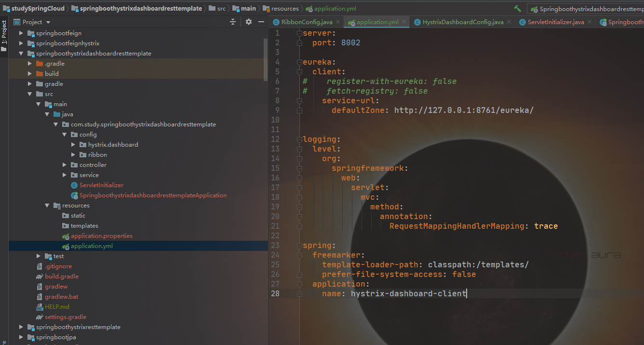Image resolution: width=644 pixels, height=345 pixels.
Task: Collapse the src folder
Action: click(30, 94)
